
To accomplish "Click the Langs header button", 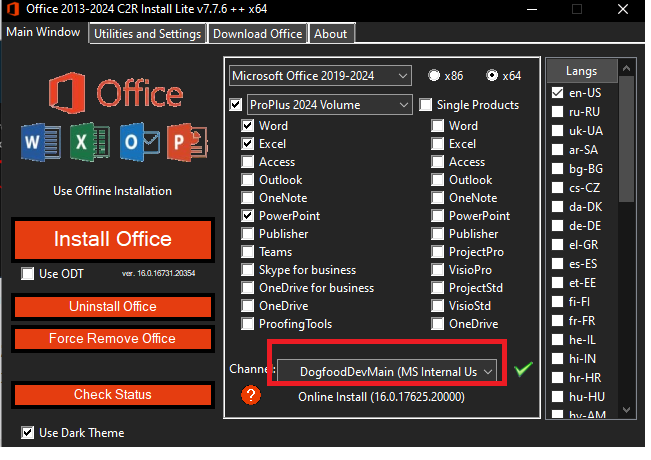I will pos(582,71).
